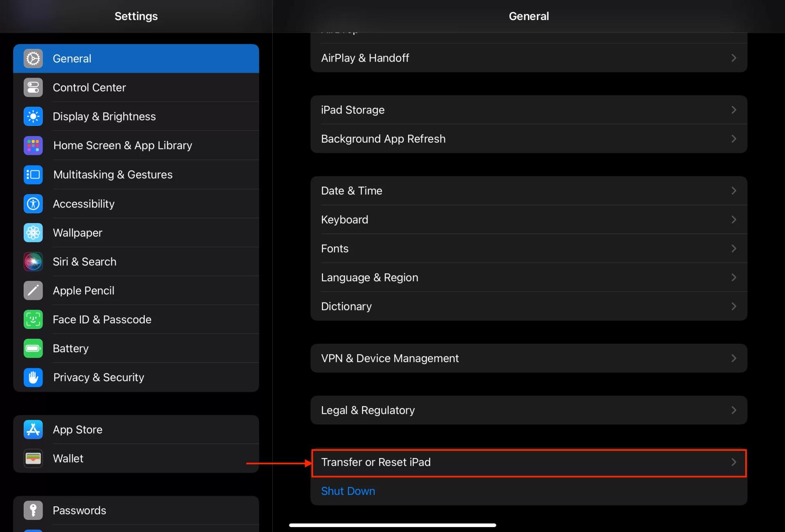
Task: Select Privacy & Security
Action: tap(136, 378)
